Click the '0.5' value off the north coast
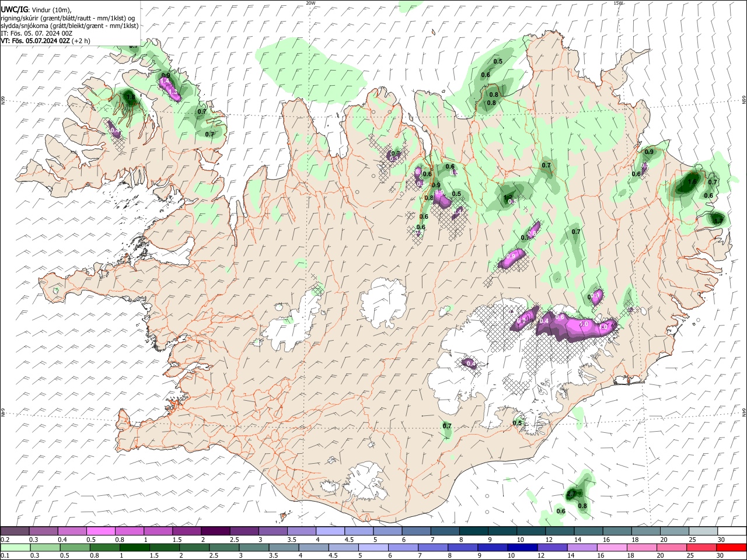The height and width of the screenshot is (560, 747). click(x=498, y=61)
